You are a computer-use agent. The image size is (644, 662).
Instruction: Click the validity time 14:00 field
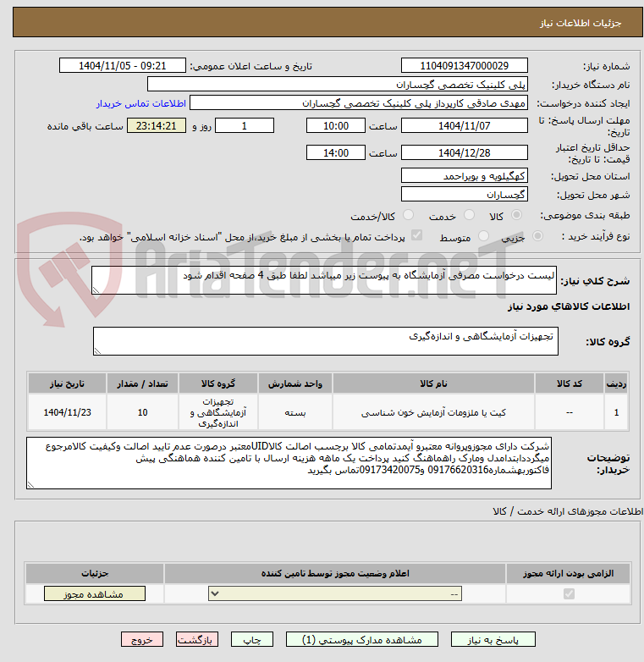[x=335, y=153]
